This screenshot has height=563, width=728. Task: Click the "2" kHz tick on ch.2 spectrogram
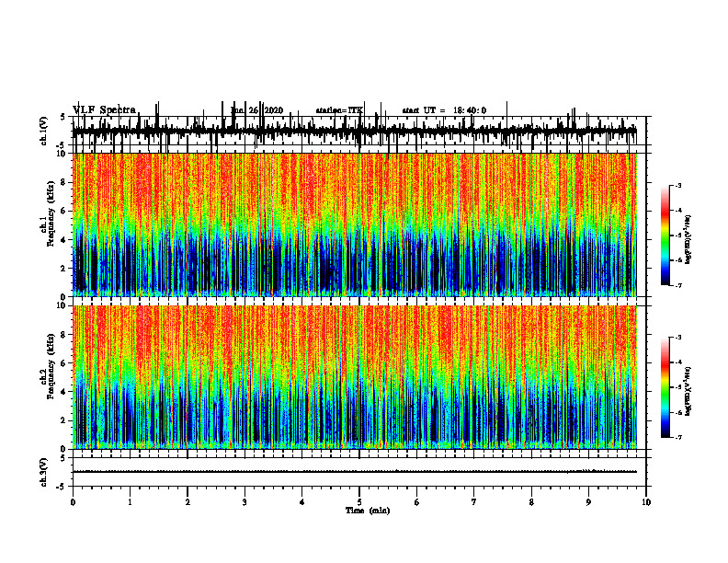[x=64, y=420]
